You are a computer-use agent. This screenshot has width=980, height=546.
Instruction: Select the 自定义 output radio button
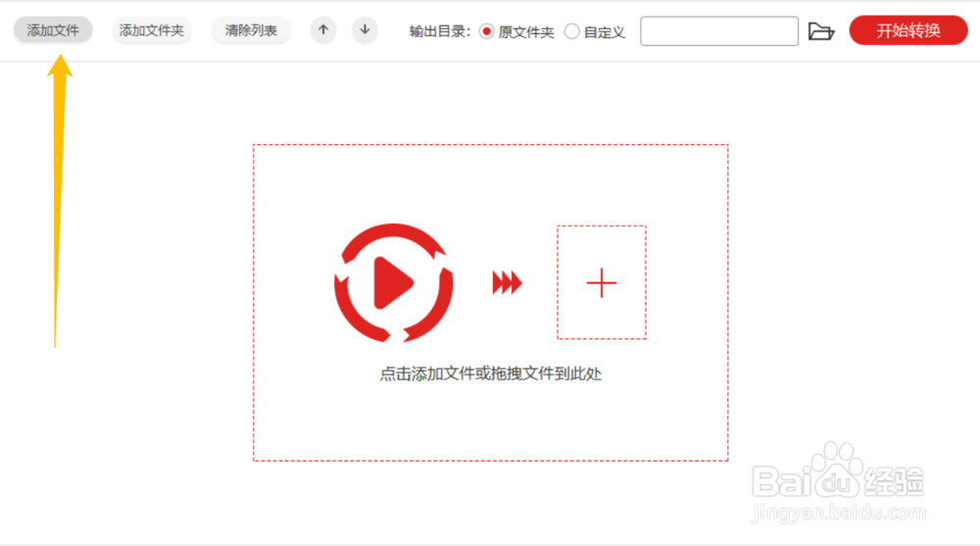coord(571,31)
